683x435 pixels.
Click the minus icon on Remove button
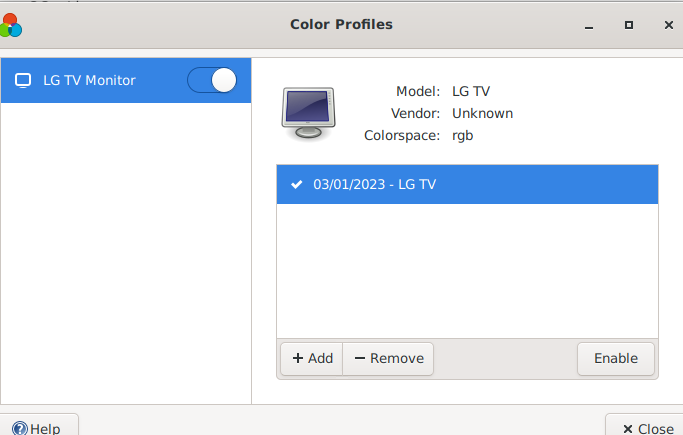(x=360, y=358)
